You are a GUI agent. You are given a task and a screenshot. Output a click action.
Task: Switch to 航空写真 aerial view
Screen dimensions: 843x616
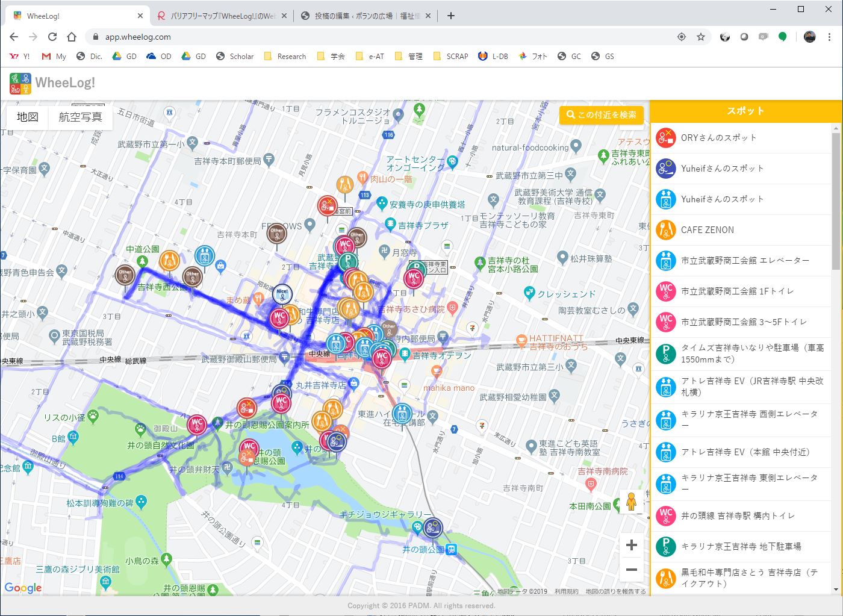(80, 117)
